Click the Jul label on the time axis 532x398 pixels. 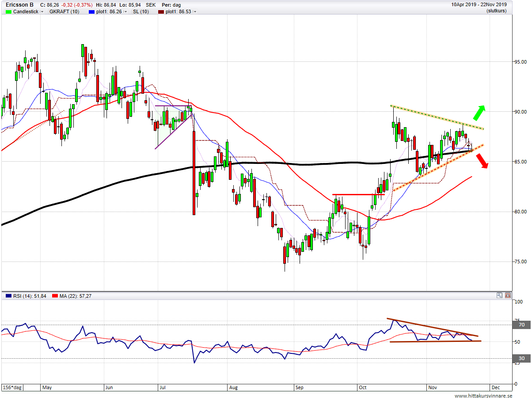click(162, 387)
